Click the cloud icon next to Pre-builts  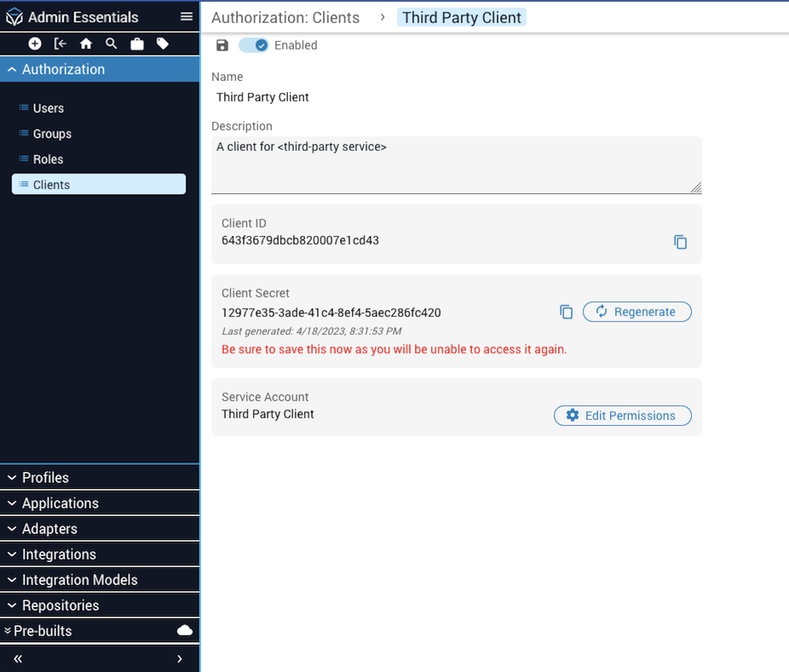click(184, 630)
